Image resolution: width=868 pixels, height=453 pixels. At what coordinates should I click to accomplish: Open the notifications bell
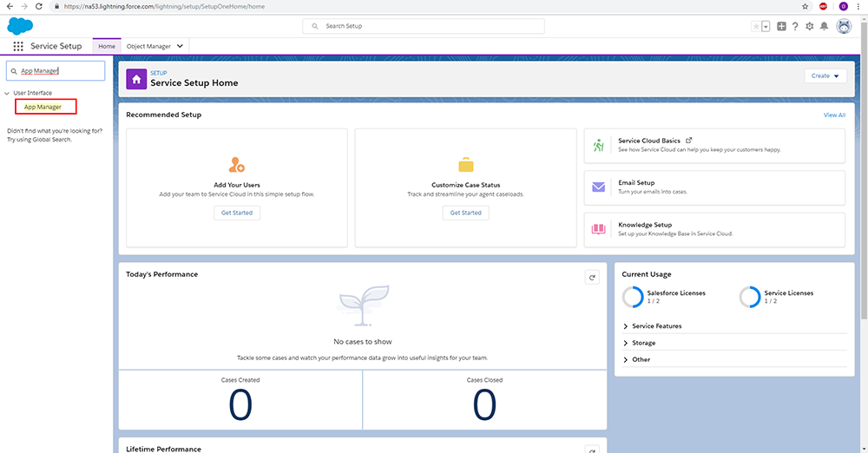point(824,26)
